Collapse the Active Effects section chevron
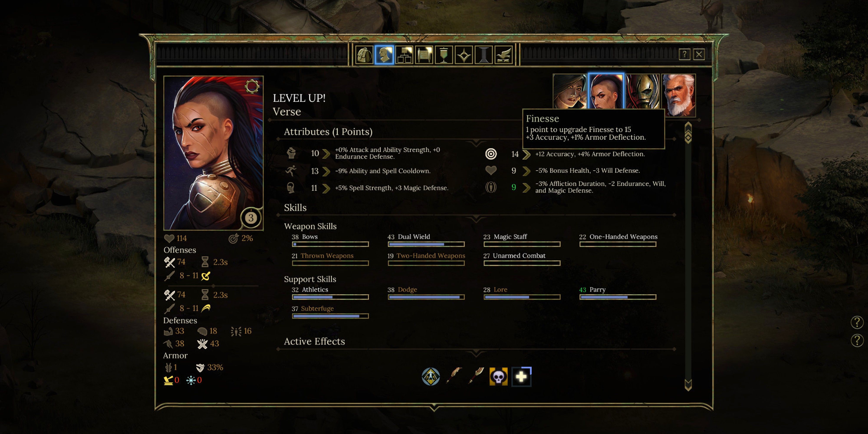868x434 pixels. [476, 353]
